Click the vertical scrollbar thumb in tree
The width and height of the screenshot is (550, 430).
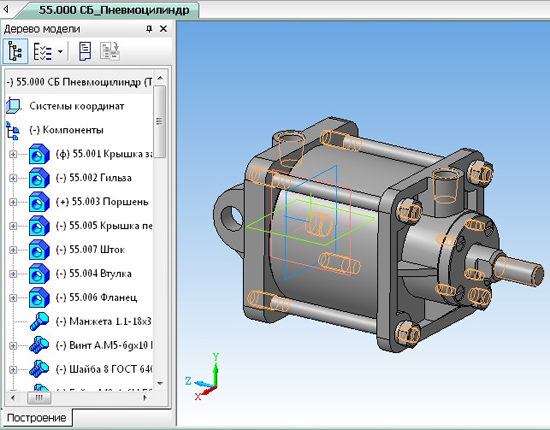pyautogui.click(x=160, y=121)
